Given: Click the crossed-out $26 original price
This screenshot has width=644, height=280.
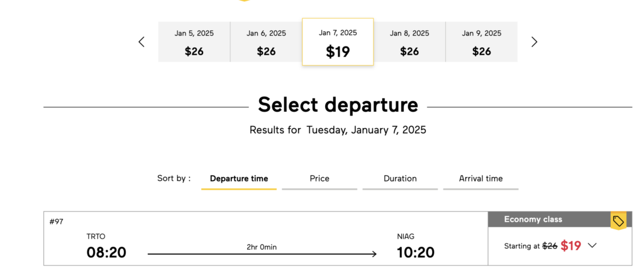Looking at the screenshot, I should click(x=550, y=246).
